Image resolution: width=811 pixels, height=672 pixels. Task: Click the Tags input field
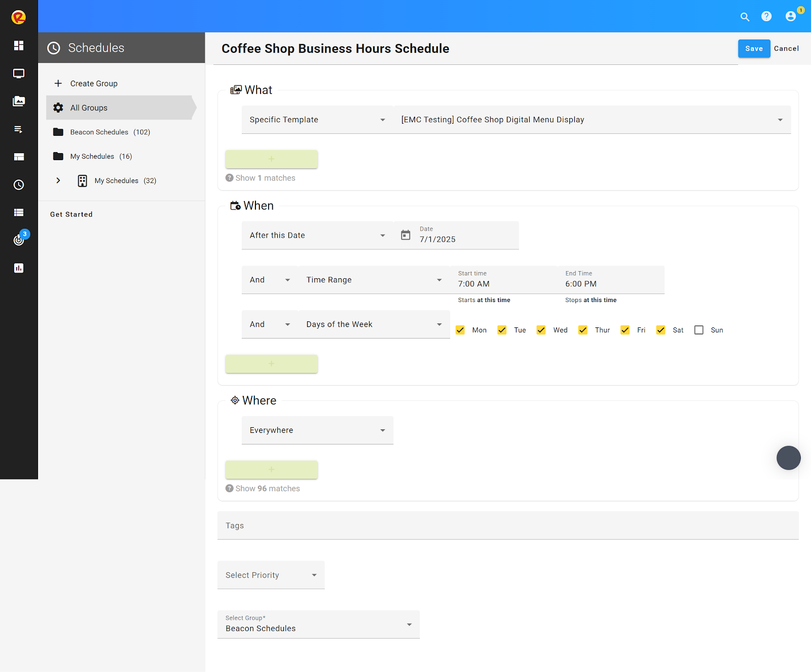click(x=507, y=526)
